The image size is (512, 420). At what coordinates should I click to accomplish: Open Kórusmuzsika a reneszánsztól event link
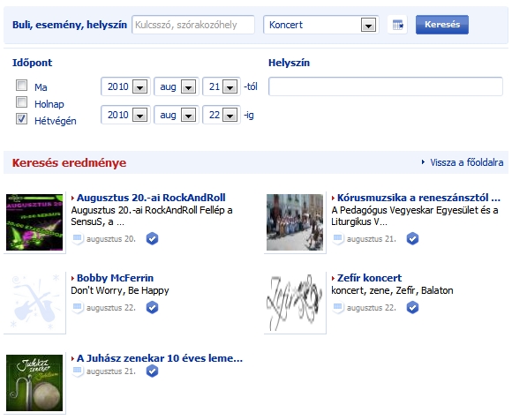[x=418, y=198]
